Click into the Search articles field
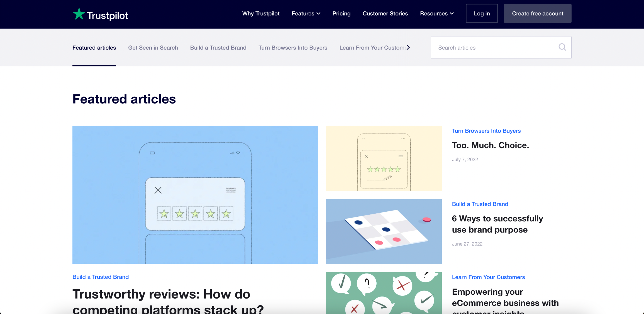Viewport: 644px width, 314px height. [495, 48]
